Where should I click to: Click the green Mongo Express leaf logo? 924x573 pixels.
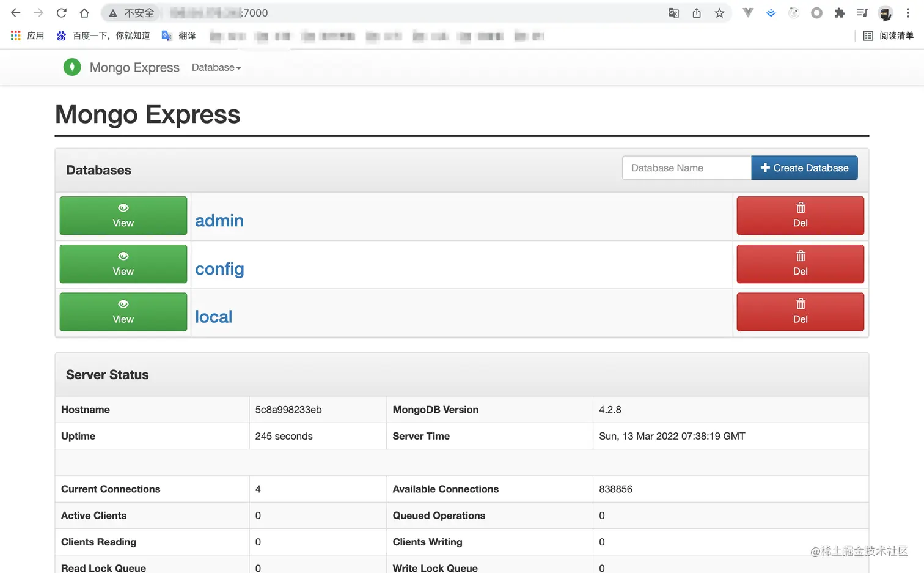(72, 67)
